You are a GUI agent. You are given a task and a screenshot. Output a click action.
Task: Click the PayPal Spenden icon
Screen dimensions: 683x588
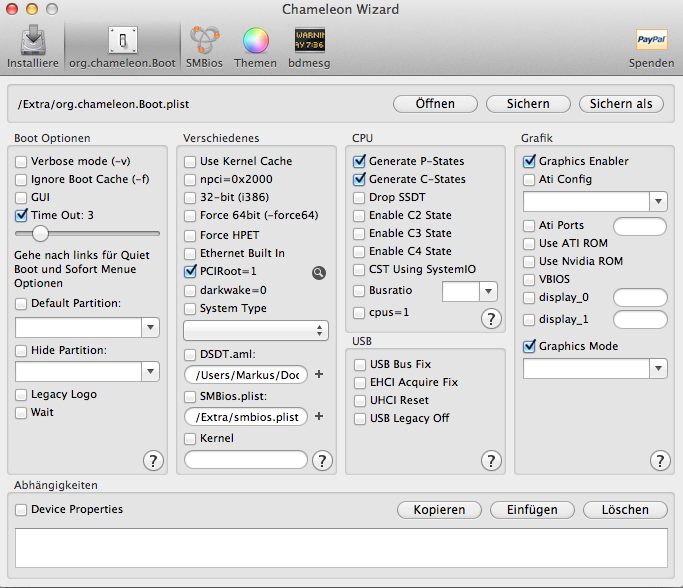(651, 41)
